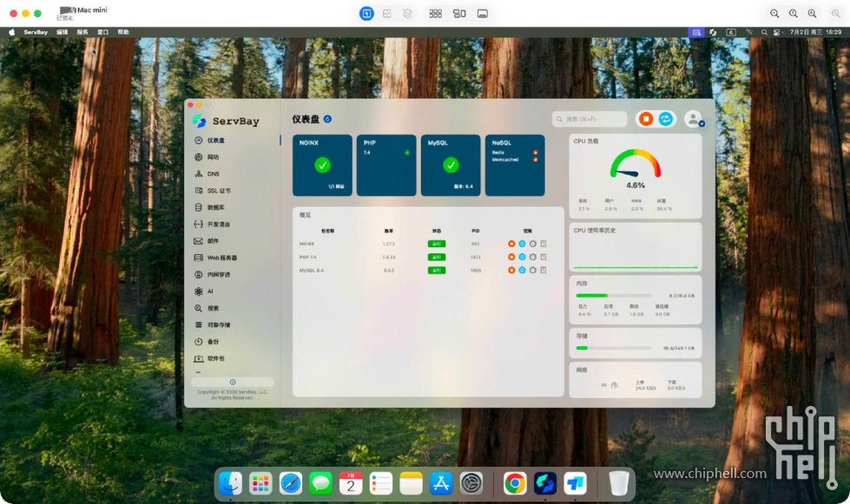
Task: Open the Apple menu
Action: [x=12, y=32]
